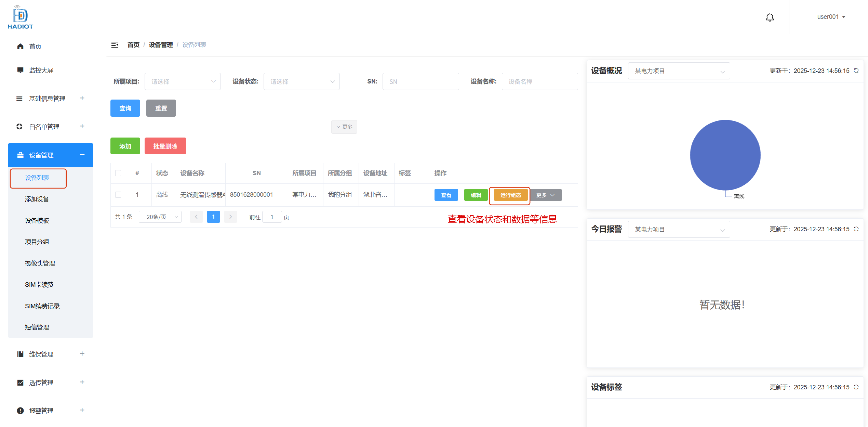Open the notification bell
Image resolution: width=868 pixels, height=427 pixels.
click(770, 17)
